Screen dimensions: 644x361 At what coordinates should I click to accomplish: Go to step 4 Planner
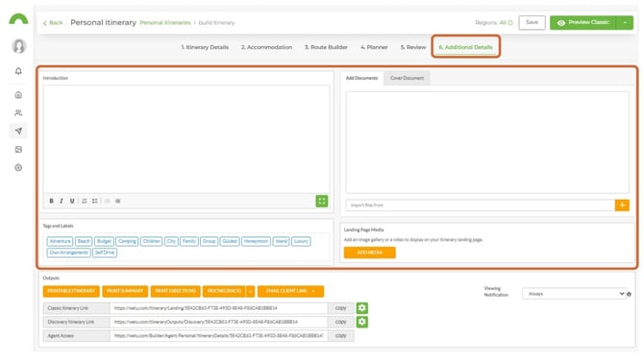pos(374,47)
